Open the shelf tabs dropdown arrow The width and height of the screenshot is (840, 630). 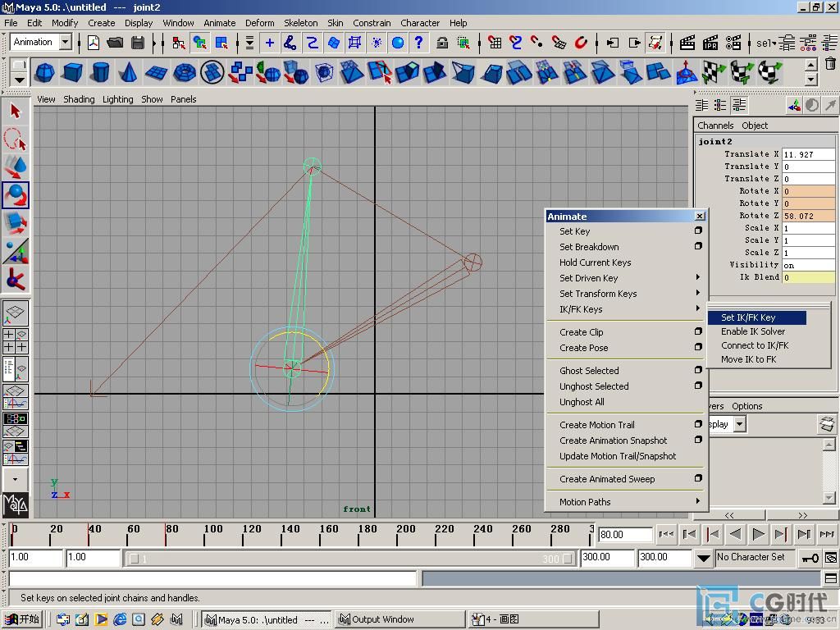tap(19, 80)
